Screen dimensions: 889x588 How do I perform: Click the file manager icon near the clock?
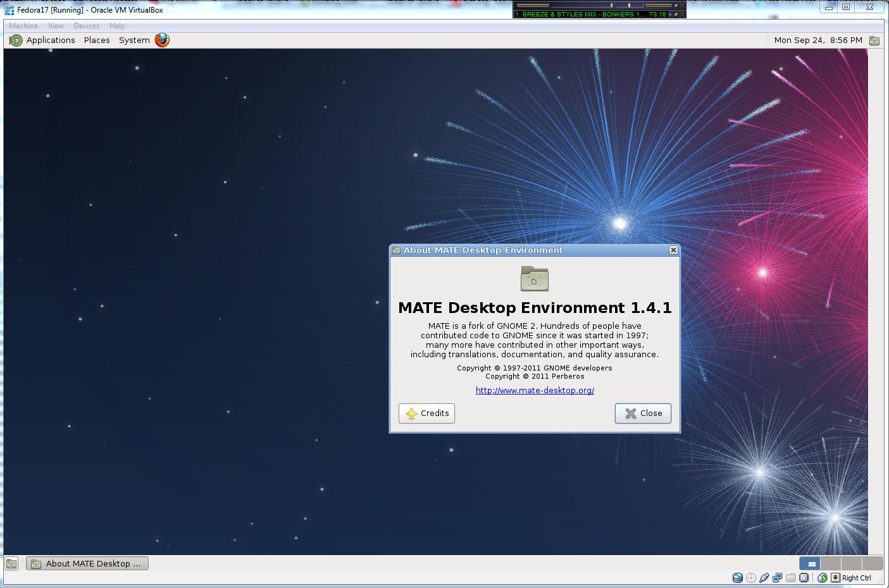(876, 40)
